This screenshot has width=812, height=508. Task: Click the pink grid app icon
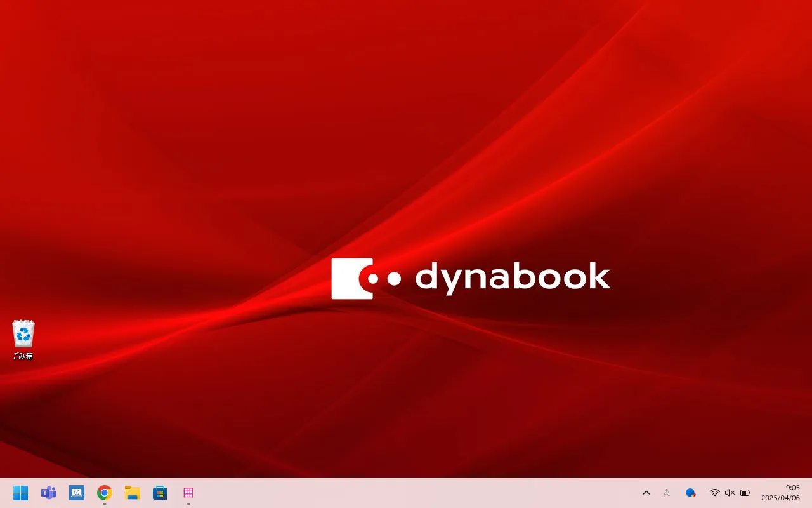[x=188, y=493]
